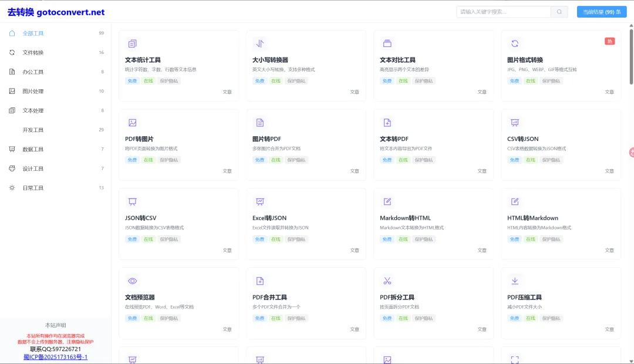Click the 图片格式转换 refresh icon
Viewport: 634px width, 364px height.
[514, 43]
